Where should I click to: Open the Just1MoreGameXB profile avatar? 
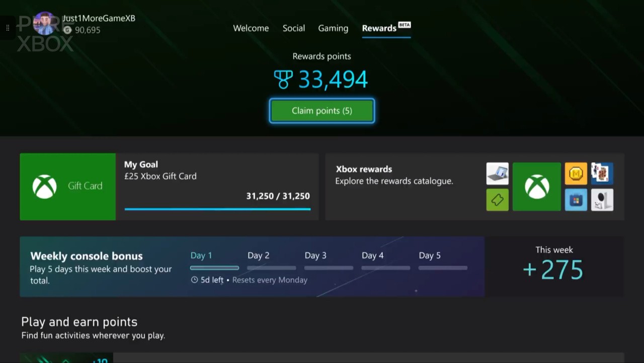coord(45,24)
